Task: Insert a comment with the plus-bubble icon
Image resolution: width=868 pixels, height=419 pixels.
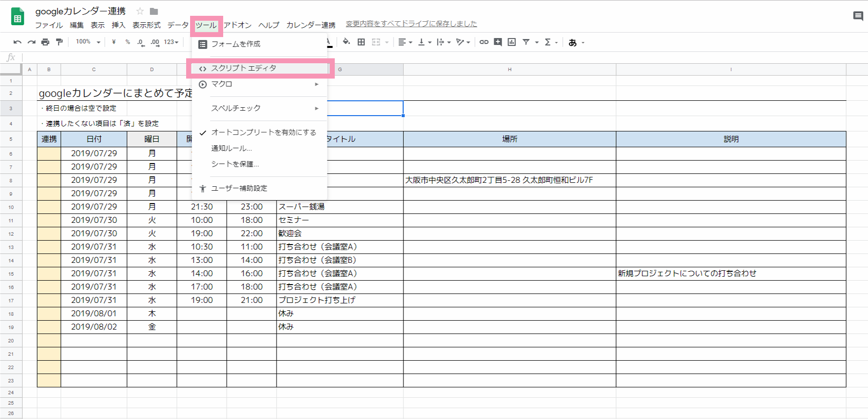Action: coord(498,42)
